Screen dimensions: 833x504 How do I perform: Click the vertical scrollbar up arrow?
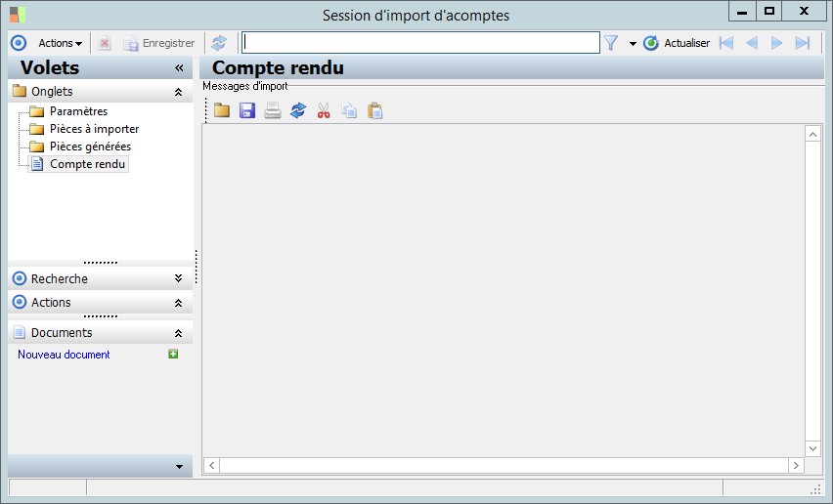click(812, 135)
